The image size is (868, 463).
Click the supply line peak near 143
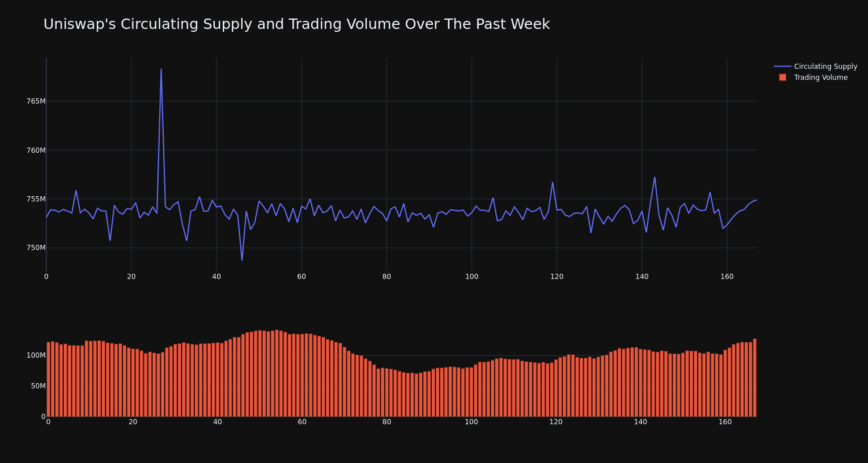(654, 177)
